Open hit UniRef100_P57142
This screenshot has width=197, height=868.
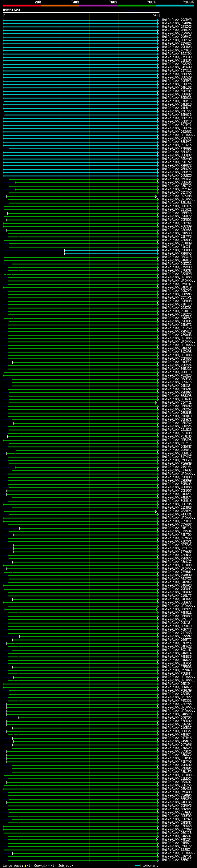176,189
